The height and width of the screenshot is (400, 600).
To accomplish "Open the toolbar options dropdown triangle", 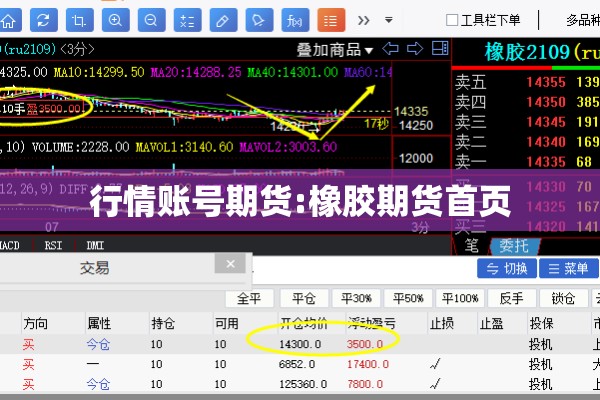I will point(389,20).
